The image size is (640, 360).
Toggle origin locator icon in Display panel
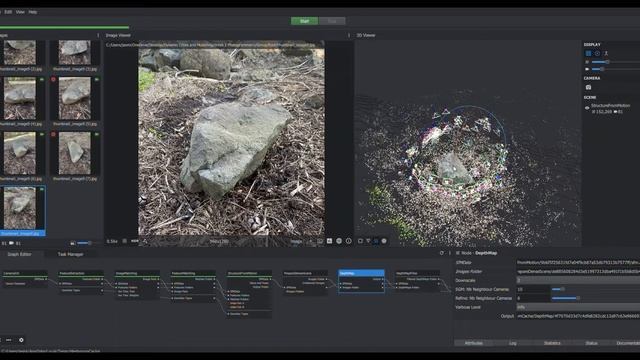pyautogui.click(x=606, y=53)
